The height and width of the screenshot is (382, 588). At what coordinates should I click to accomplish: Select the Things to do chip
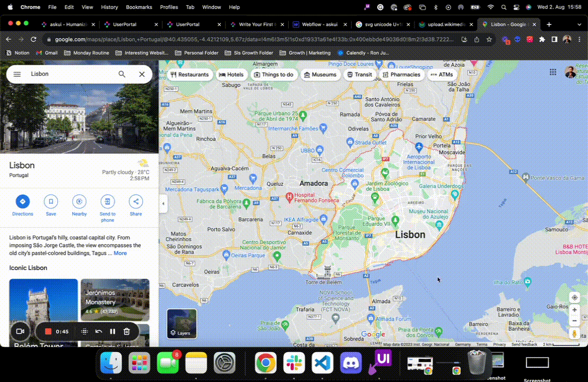tap(274, 75)
